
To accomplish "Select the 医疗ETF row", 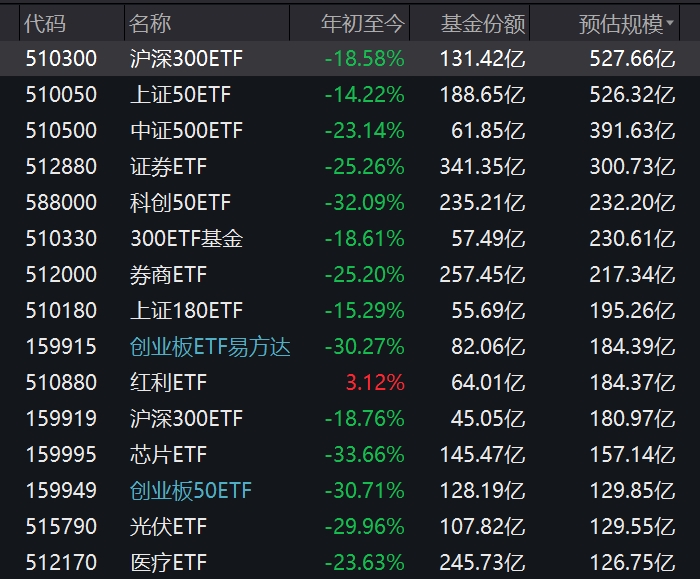I will click(x=168, y=563).
